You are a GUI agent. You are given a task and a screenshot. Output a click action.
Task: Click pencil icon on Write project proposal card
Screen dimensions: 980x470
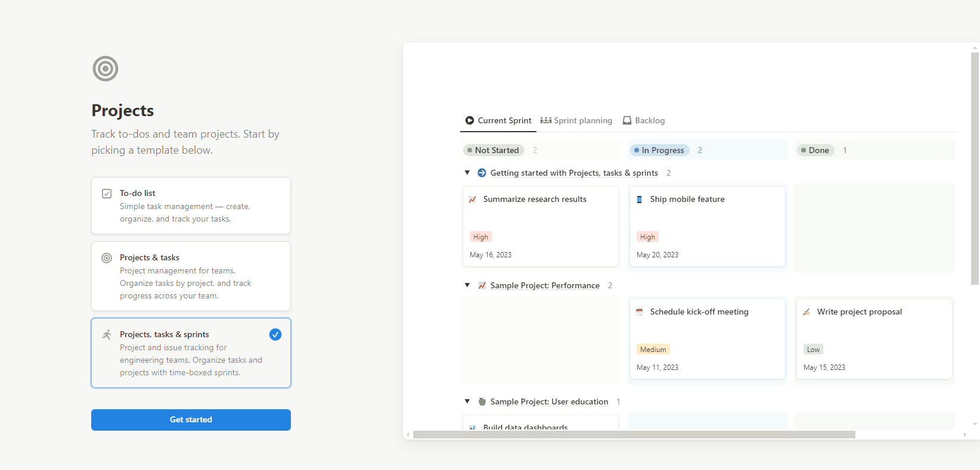coord(807,312)
